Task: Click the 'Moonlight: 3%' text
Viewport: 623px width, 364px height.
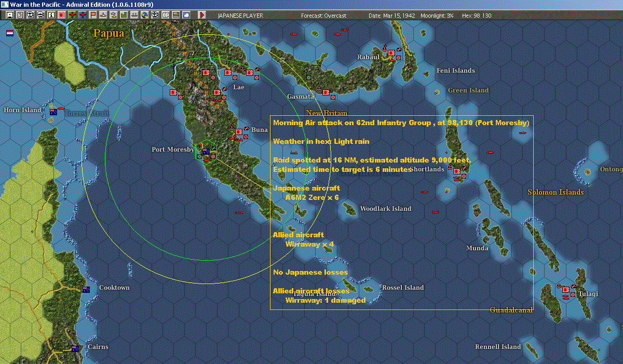Action: point(437,16)
